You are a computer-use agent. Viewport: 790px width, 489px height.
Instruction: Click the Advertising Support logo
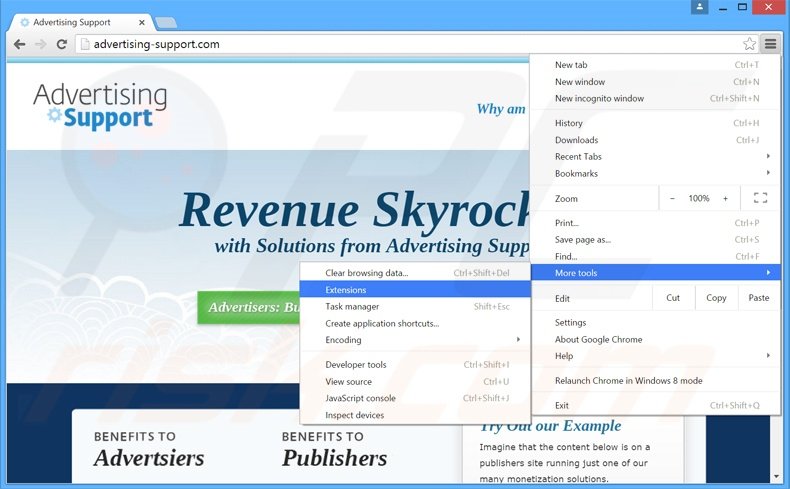[x=100, y=106]
